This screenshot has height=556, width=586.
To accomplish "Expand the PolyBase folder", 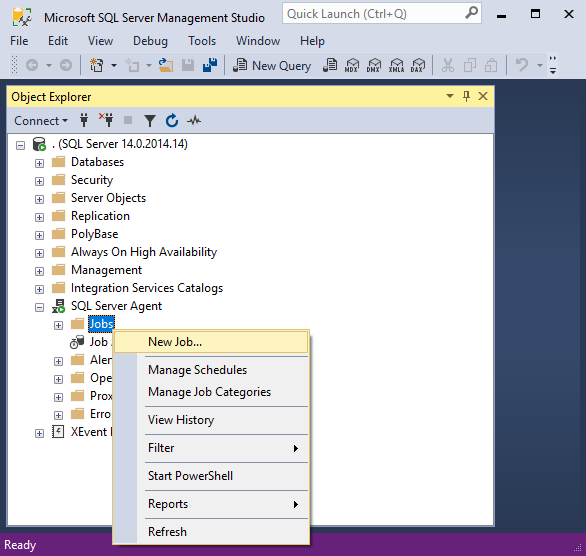I will click(39, 235).
